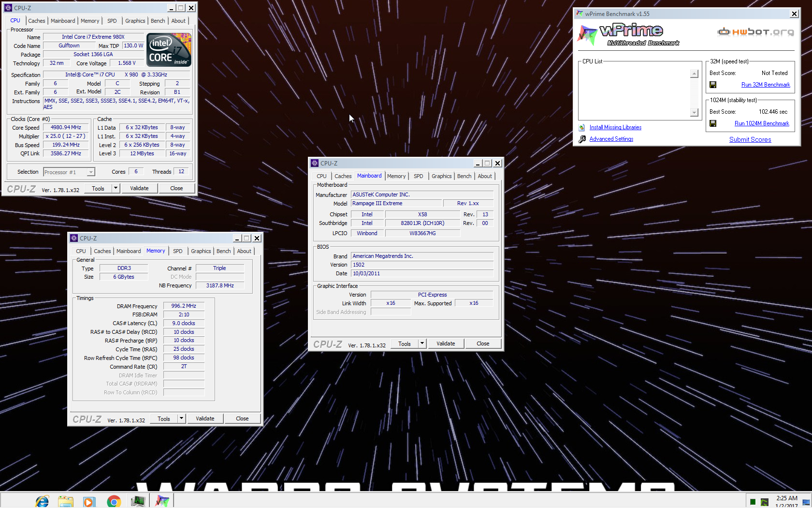Click CPU-Z title bar icon of Memory window

point(74,238)
